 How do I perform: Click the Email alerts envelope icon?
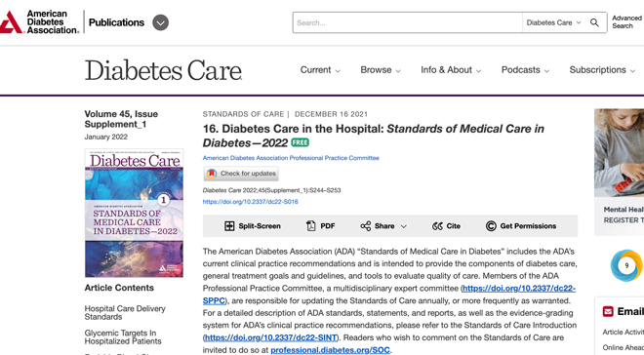tap(608, 311)
